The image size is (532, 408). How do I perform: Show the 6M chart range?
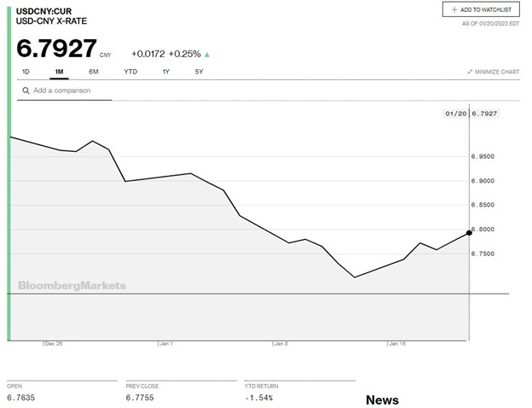point(94,72)
